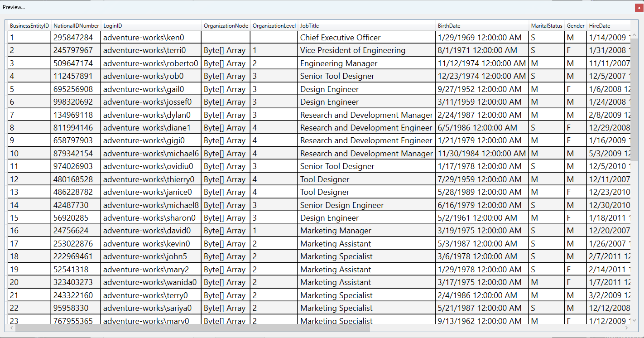The width and height of the screenshot is (644, 338).
Task: Close the Preview window
Action: pos(639,8)
